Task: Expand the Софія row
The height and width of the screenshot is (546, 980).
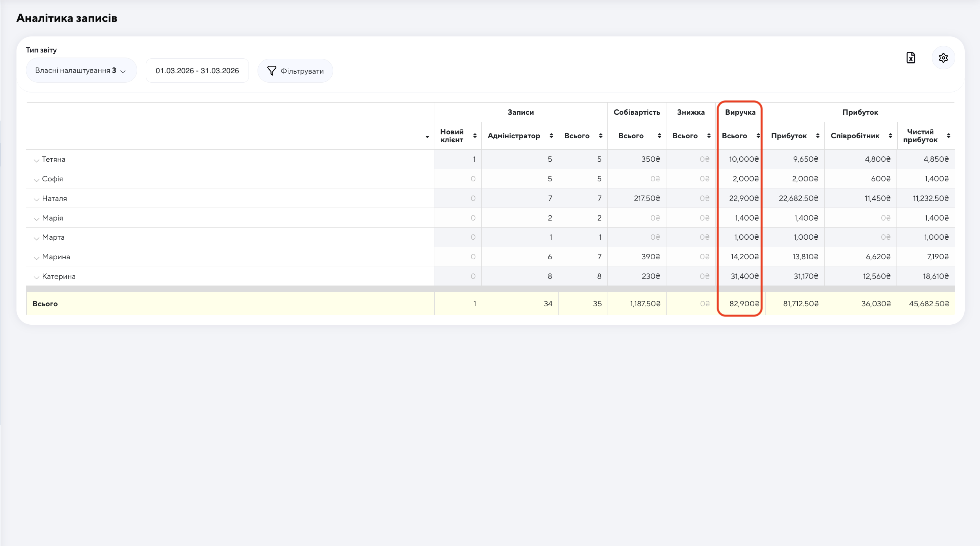Action: (x=36, y=180)
